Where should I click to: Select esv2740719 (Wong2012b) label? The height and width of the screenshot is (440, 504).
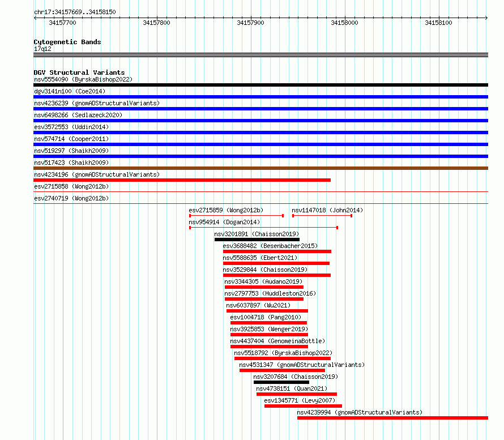[x=71, y=198]
